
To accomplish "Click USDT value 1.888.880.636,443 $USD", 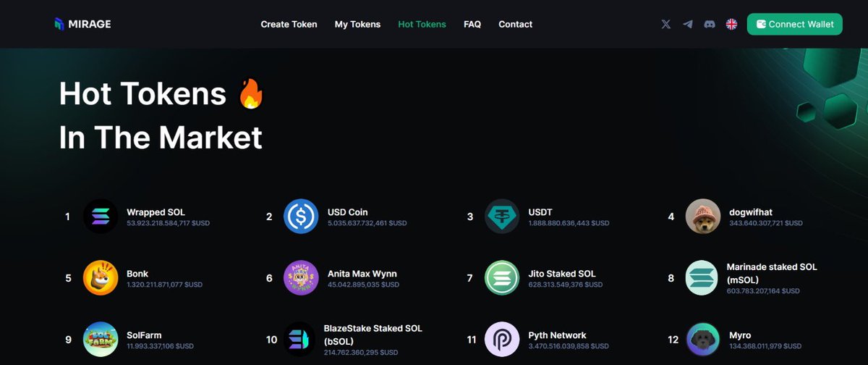I will 569,223.
